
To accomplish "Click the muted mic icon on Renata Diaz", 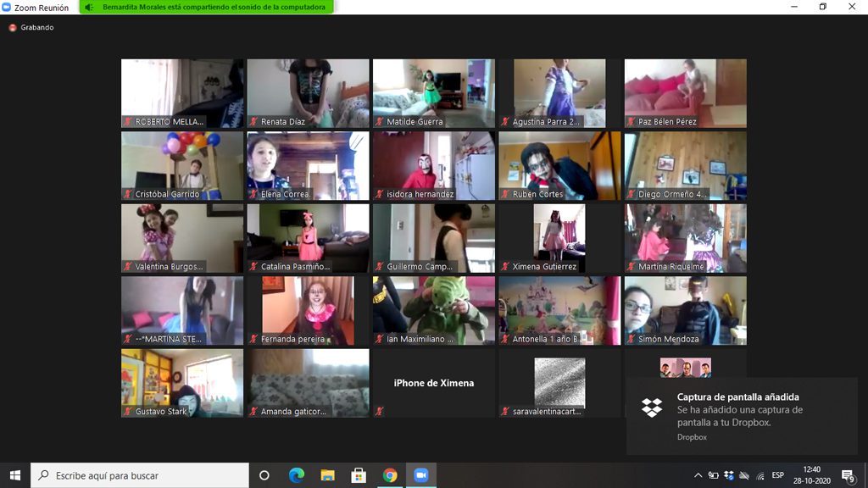I will click(253, 122).
